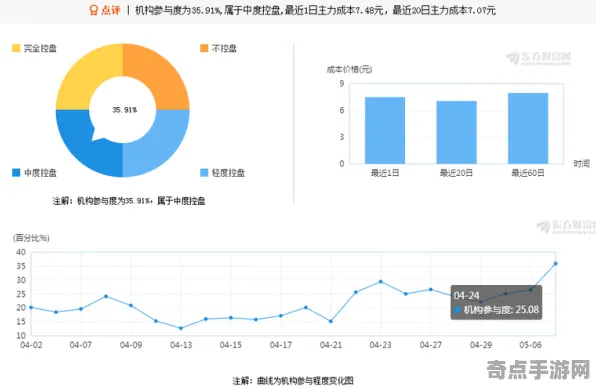Click the line chart point at 04-27
Image resolution: width=596 pixels, height=388 pixels.
click(431, 289)
